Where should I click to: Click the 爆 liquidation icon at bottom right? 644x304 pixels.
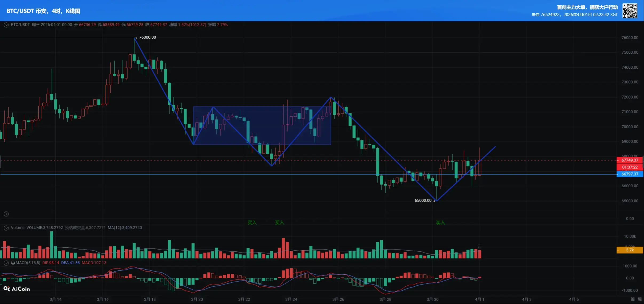tap(640, 299)
